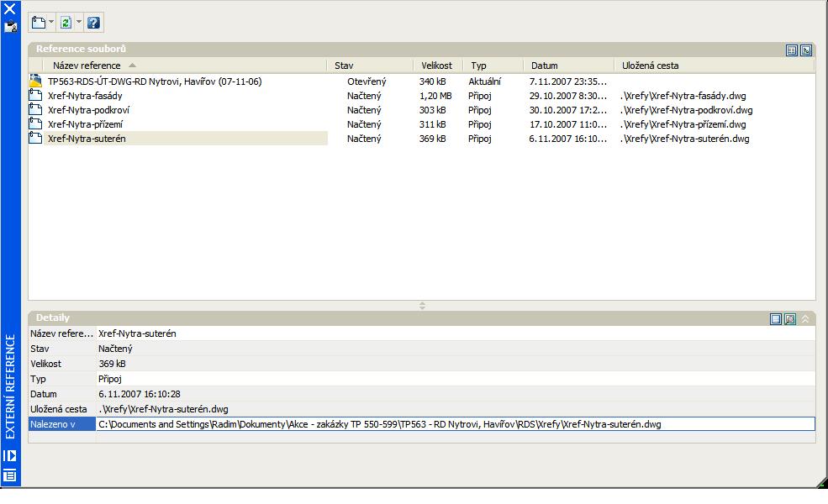Click the Nalezeno v path field
This screenshot has width=828, height=504.
tap(454, 425)
